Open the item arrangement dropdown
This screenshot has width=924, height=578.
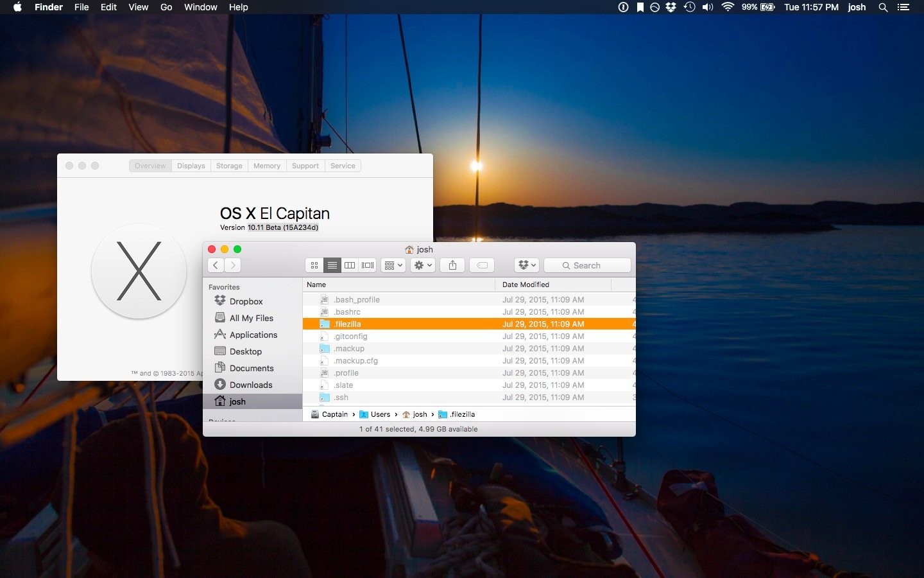click(x=393, y=265)
